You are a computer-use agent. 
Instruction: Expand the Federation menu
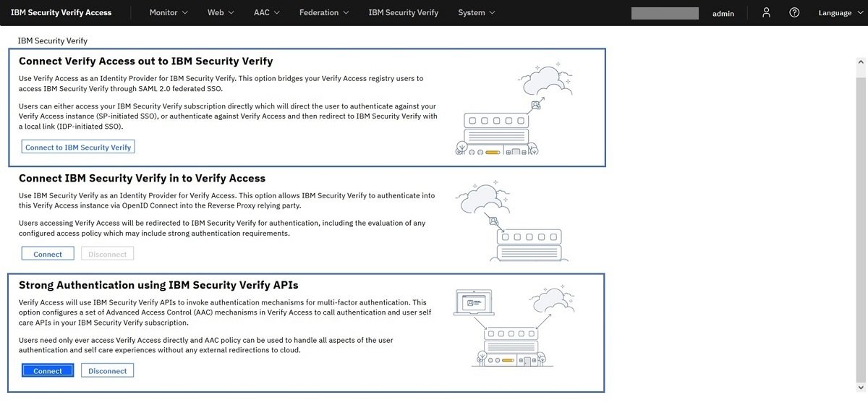click(x=324, y=12)
